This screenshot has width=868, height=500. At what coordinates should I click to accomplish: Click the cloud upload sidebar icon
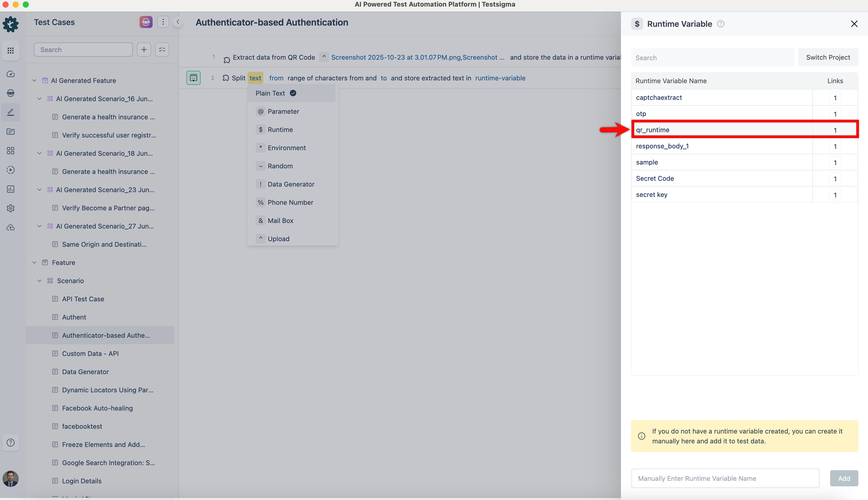coord(11,227)
